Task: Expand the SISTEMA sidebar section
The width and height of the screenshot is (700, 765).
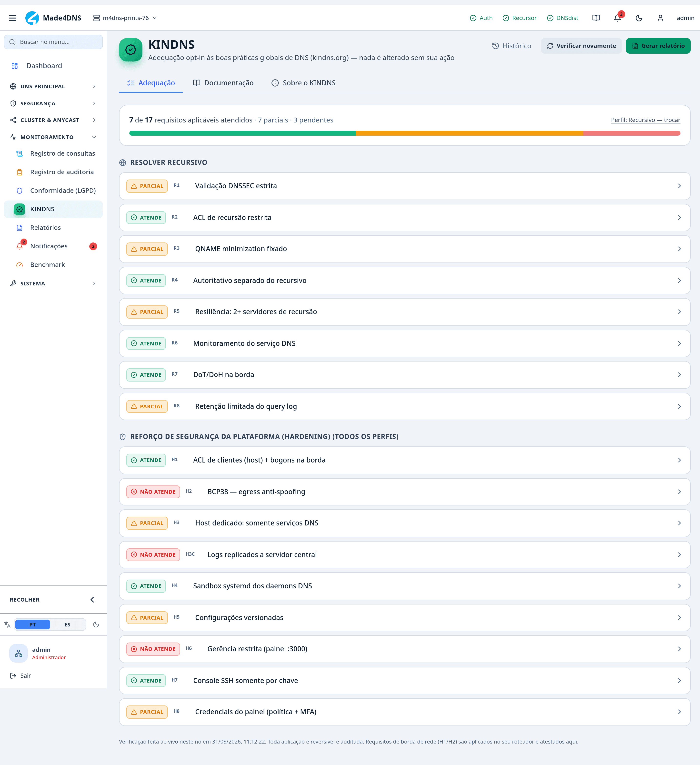Action: coord(53,283)
